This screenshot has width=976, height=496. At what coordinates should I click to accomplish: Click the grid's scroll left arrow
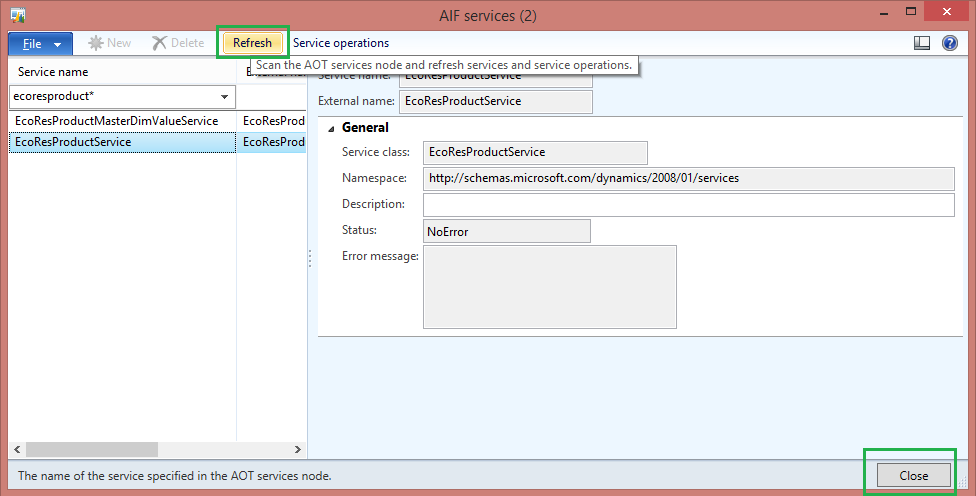[x=17, y=449]
